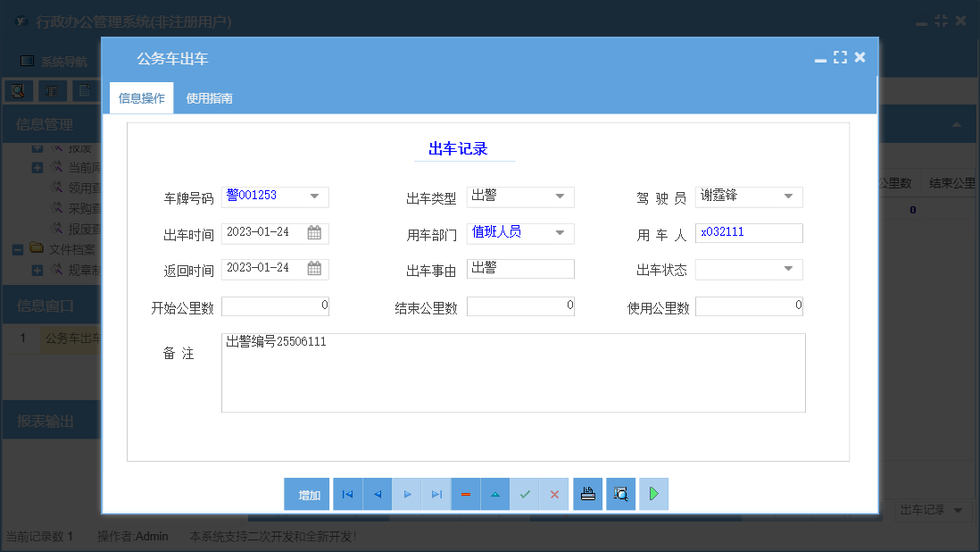Select the print preview magnifier icon
This screenshot has height=552, width=980.
coord(620,494)
